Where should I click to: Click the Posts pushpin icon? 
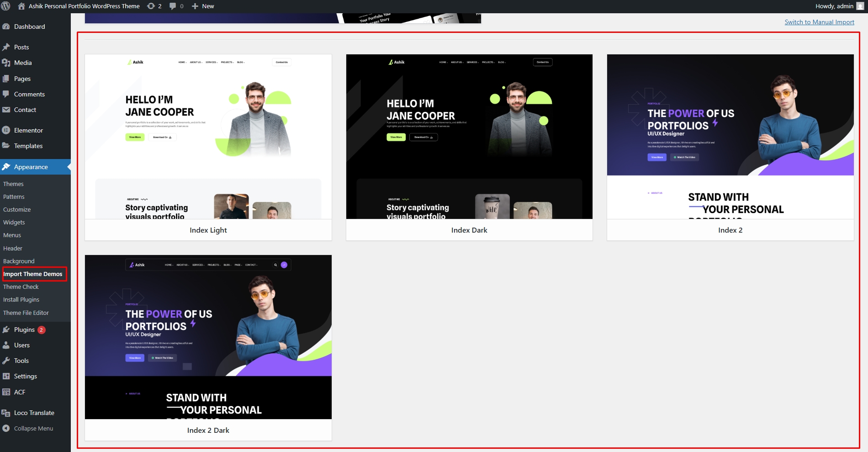[x=6, y=47]
